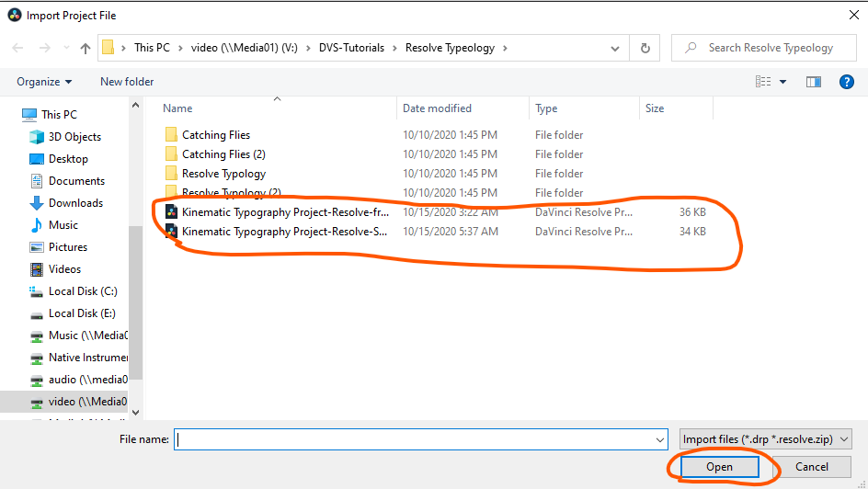Open Pictures in sidebar
The height and width of the screenshot is (489, 868).
(x=58, y=247)
